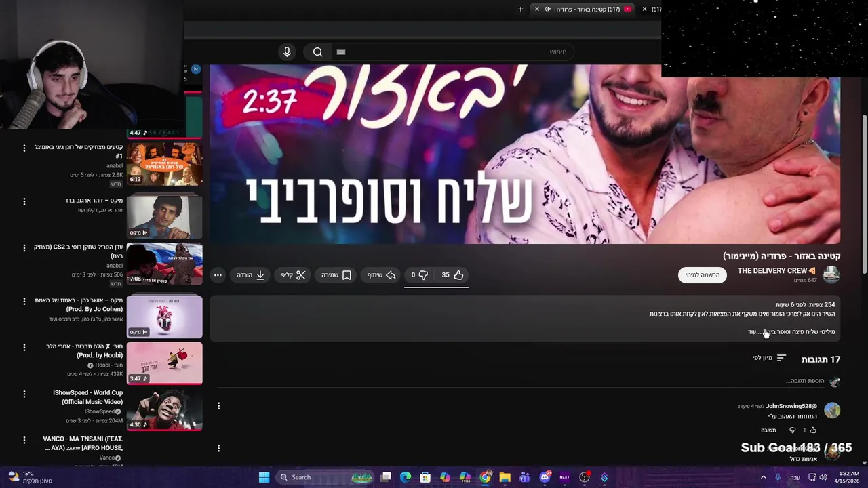The width and height of the screenshot is (868, 488).
Task: Open the anabel channel link under רונן גיגי video
Action: coord(115,165)
